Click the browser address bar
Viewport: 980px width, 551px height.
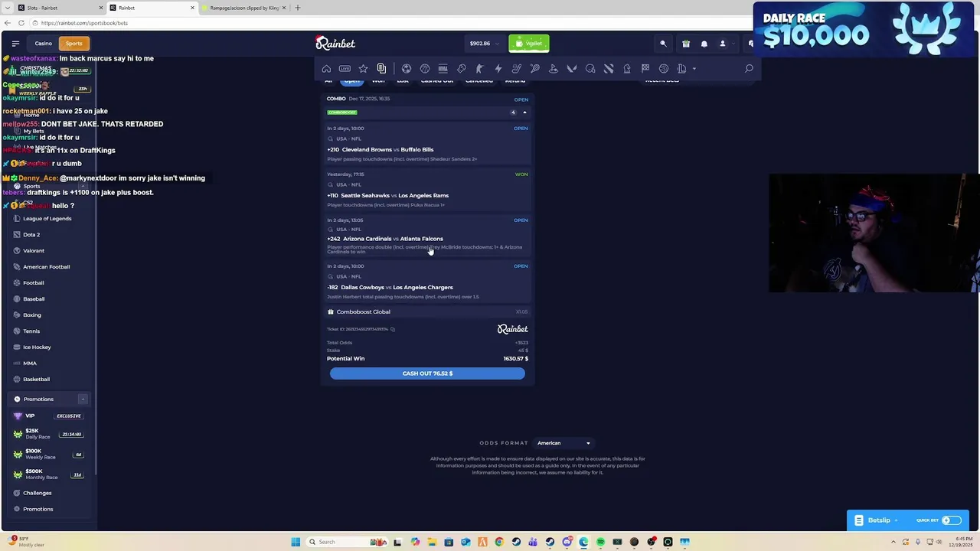click(x=383, y=23)
